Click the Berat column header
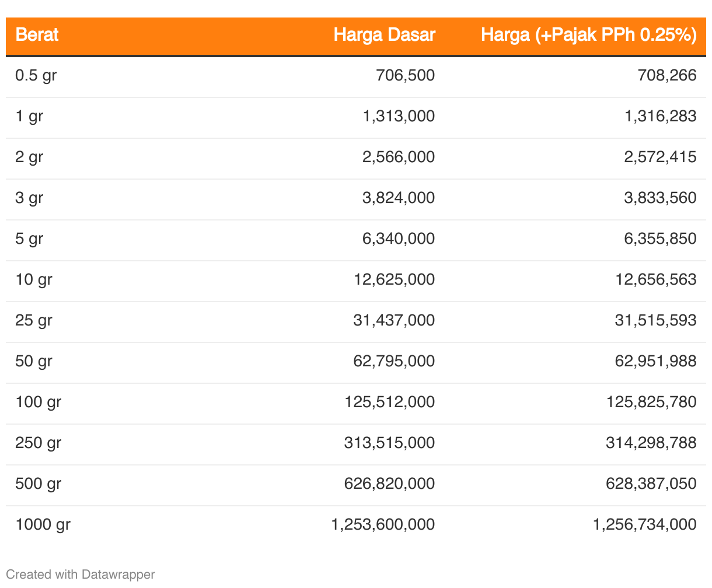Image resolution: width=712 pixels, height=588 pixels. tap(37, 35)
